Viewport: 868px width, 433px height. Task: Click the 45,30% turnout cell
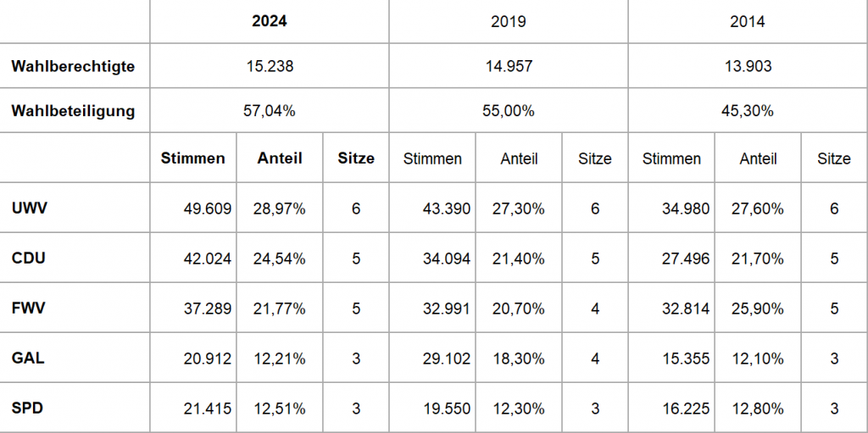tap(748, 111)
